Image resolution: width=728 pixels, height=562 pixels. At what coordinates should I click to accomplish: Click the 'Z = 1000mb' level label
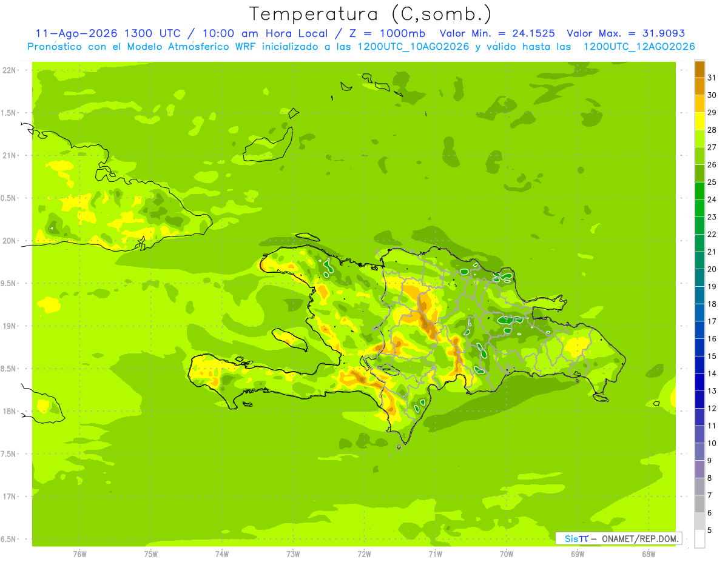pyautogui.click(x=386, y=33)
